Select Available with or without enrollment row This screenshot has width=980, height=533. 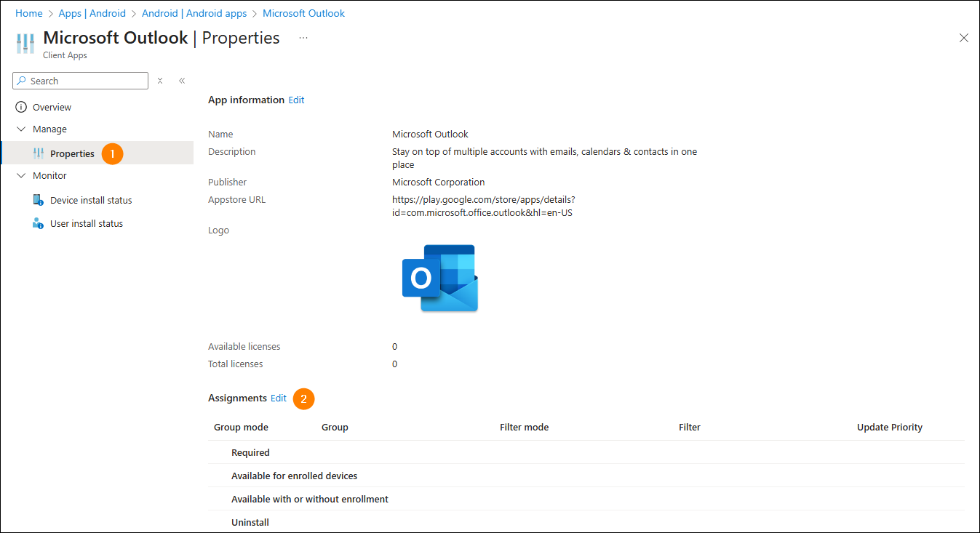pyautogui.click(x=586, y=499)
